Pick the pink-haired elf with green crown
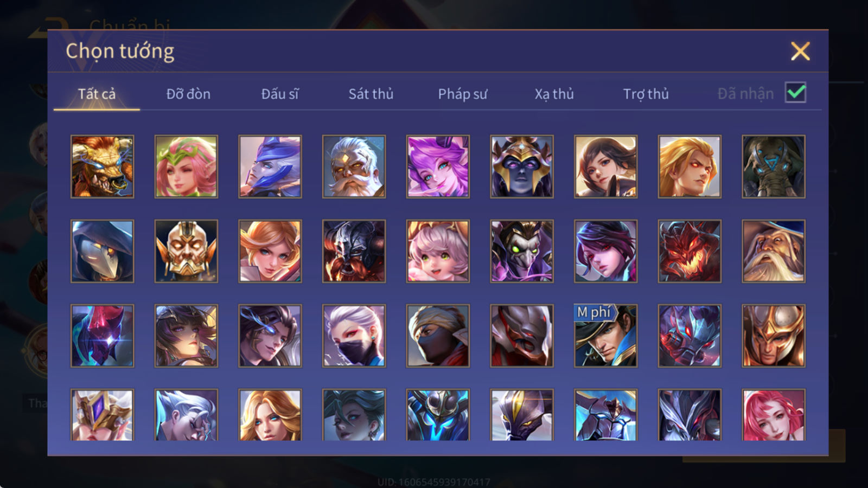This screenshot has height=488, width=868. tap(186, 166)
